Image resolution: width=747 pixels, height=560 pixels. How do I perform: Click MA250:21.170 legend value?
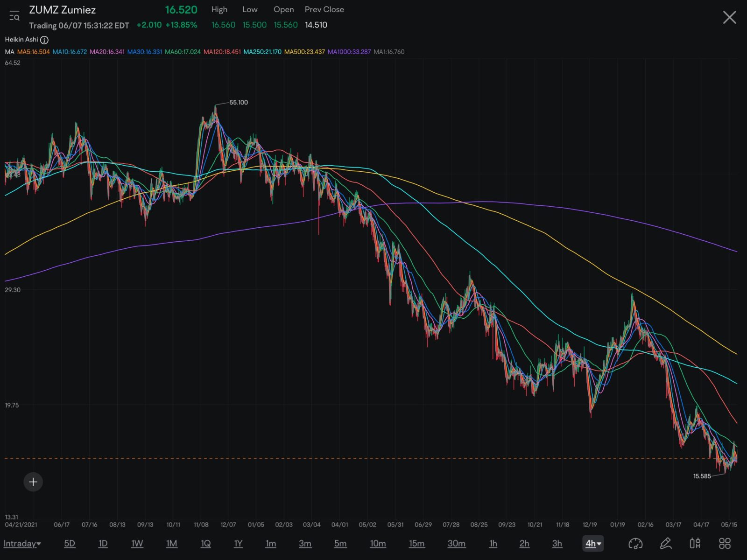(x=262, y=52)
